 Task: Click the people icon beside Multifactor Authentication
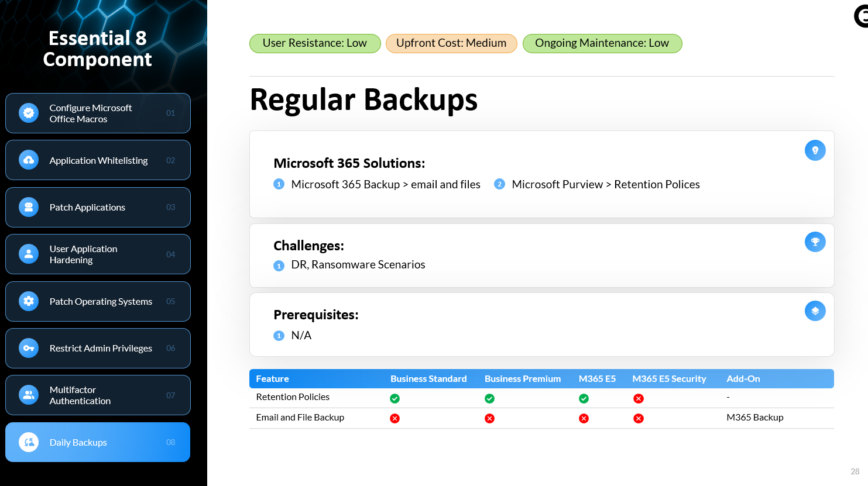click(x=29, y=395)
